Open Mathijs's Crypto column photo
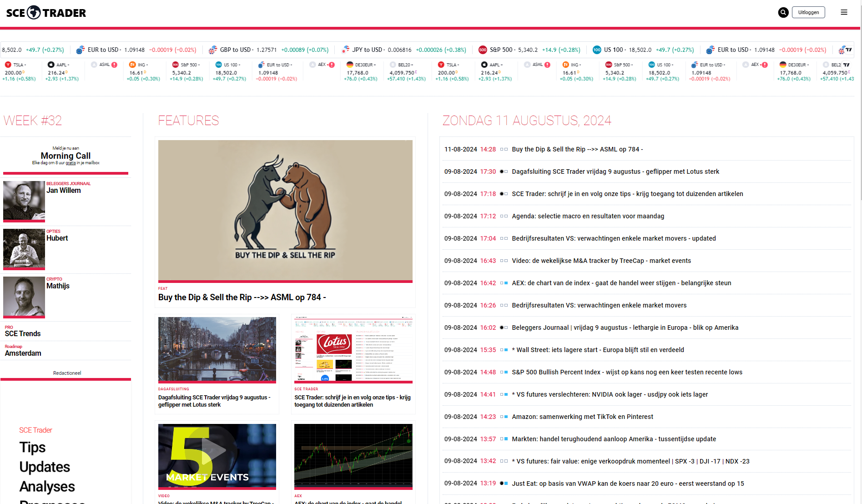This screenshot has width=862, height=504. pos(24,297)
